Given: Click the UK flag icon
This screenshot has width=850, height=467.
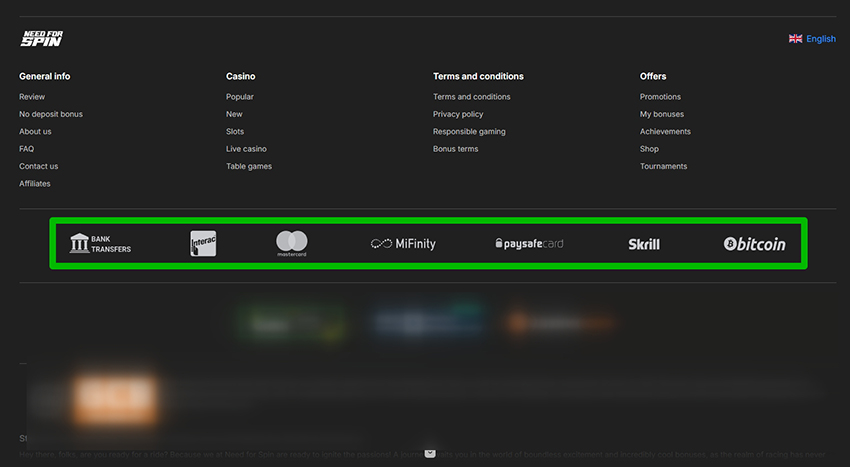Looking at the screenshot, I should [x=796, y=39].
